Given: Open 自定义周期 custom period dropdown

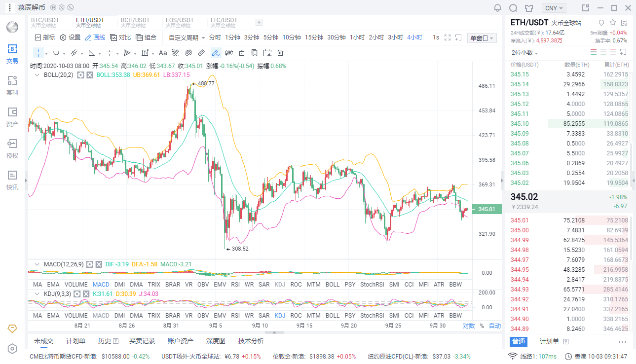Looking at the screenshot, I should [x=187, y=37].
